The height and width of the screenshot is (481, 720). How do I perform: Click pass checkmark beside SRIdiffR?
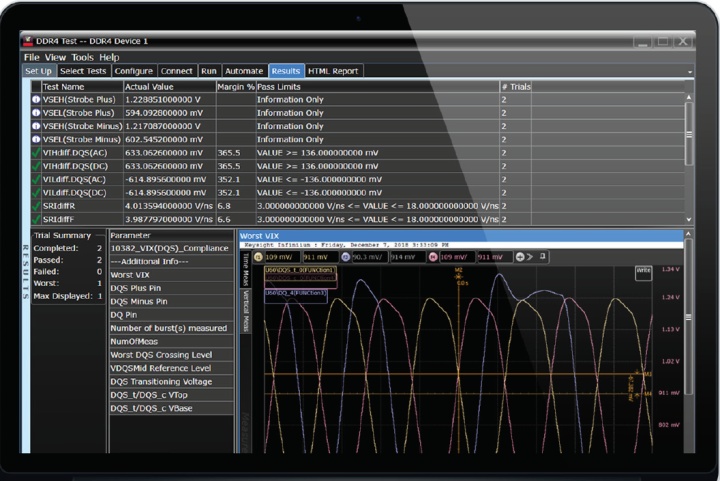coord(36,206)
